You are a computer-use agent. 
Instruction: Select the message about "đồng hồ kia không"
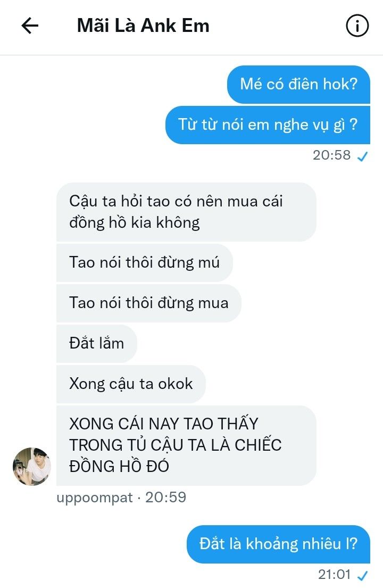pyautogui.click(x=186, y=212)
